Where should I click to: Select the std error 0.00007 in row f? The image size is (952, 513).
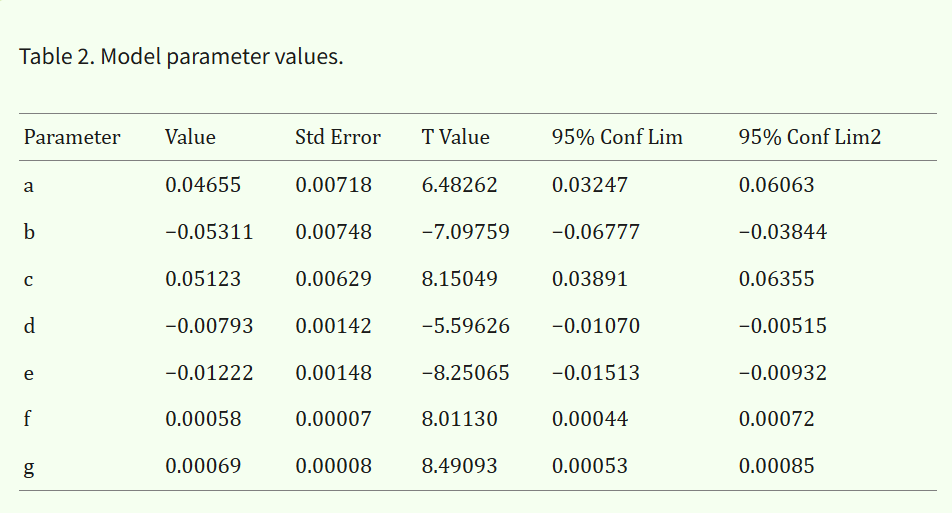[x=334, y=420]
